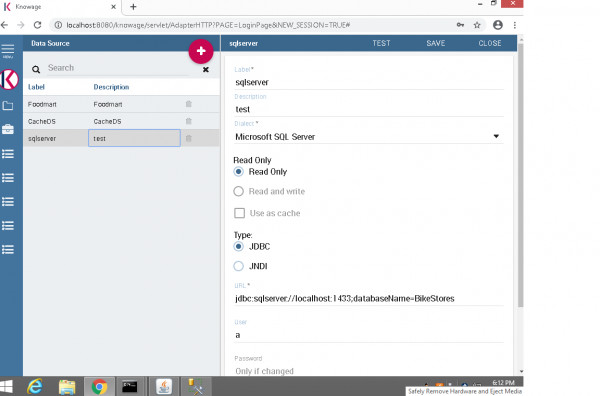Click SAVE to save data source
Viewport: 600px width, 396px height.
coord(436,43)
